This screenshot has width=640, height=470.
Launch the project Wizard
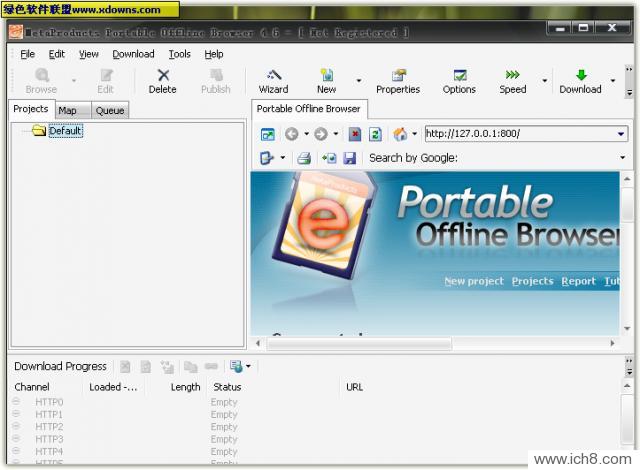point(273,81)
